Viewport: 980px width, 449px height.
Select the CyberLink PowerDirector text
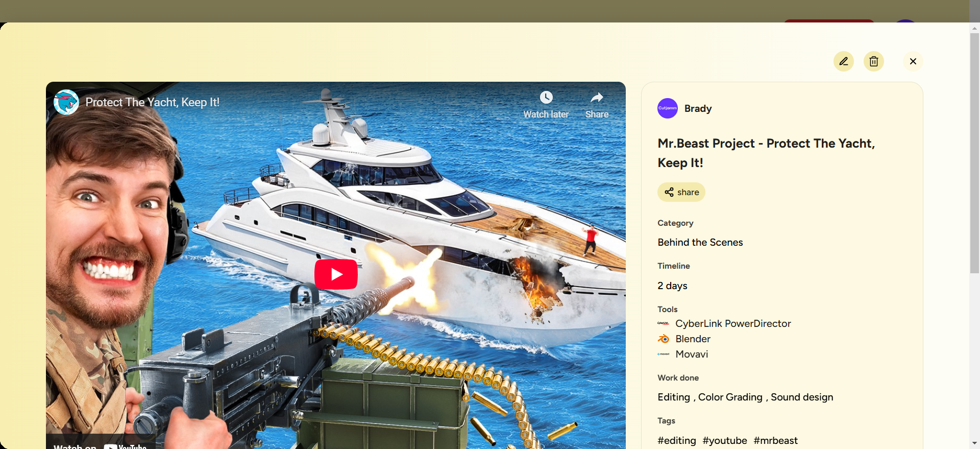pyautogui.click(x=733, y=323)
